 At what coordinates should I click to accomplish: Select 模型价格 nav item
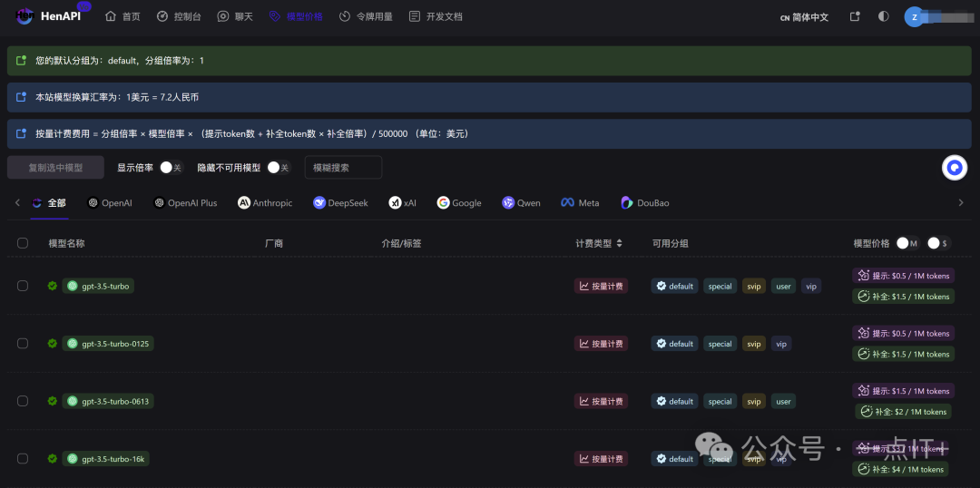pos(296,17)
